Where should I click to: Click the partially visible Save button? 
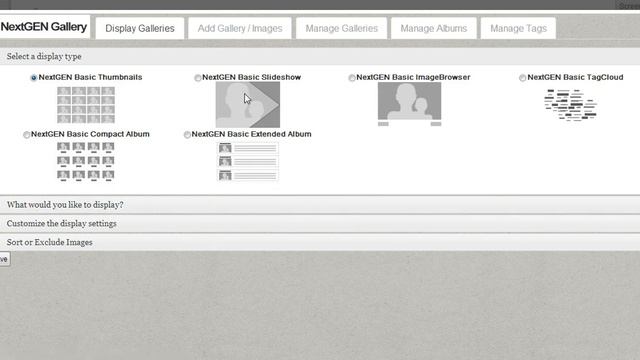pyautogui.click(x=4, y=259)
